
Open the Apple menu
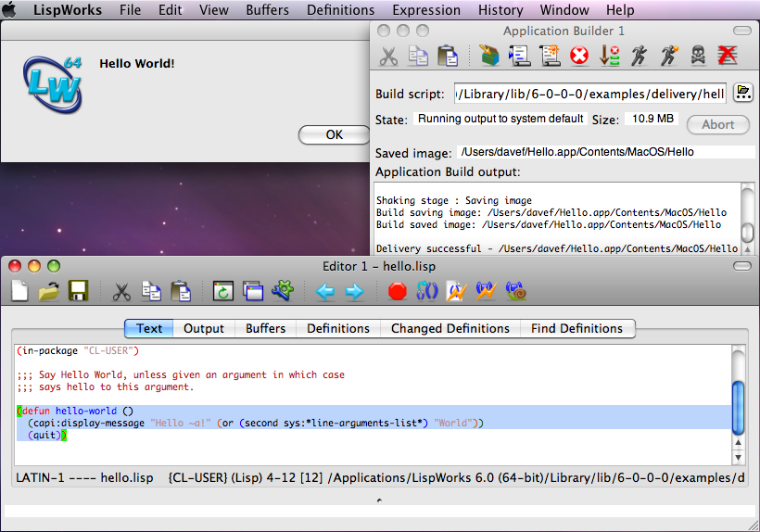[9, 9]
